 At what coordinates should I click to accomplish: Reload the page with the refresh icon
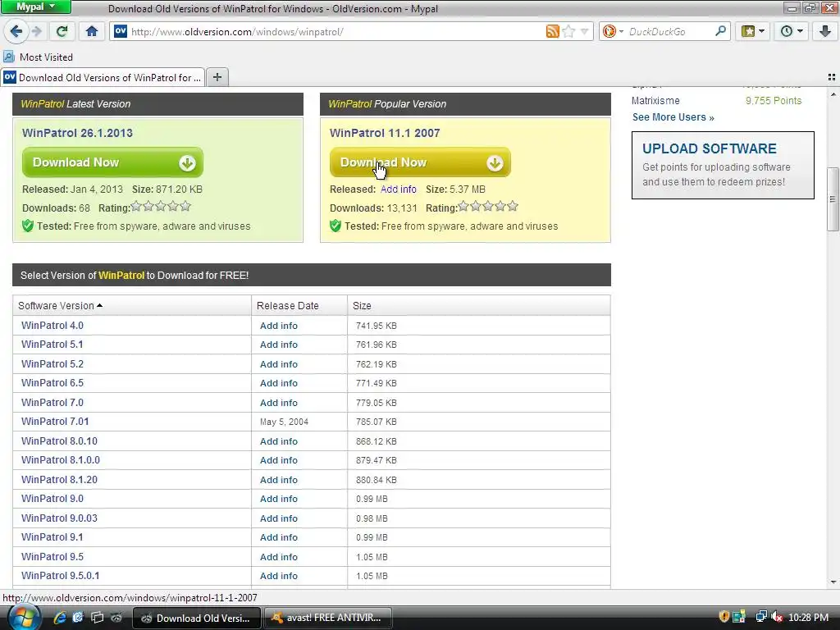point(62,31)
